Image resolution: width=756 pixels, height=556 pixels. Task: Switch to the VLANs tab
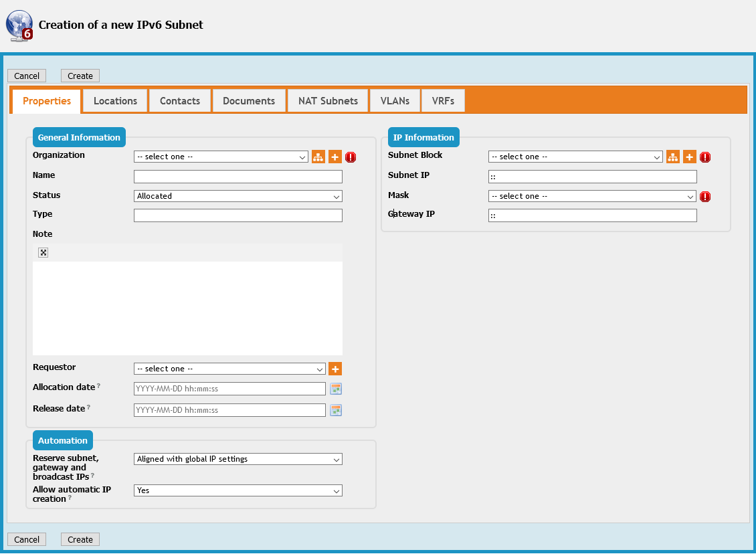click(395, 101)
